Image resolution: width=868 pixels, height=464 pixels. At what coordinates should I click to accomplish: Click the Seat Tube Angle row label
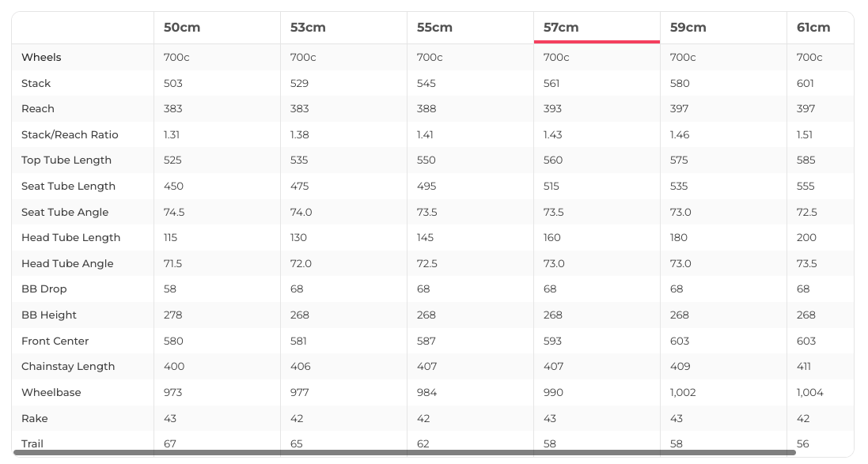pyautogui.click(x=65, y=213)
